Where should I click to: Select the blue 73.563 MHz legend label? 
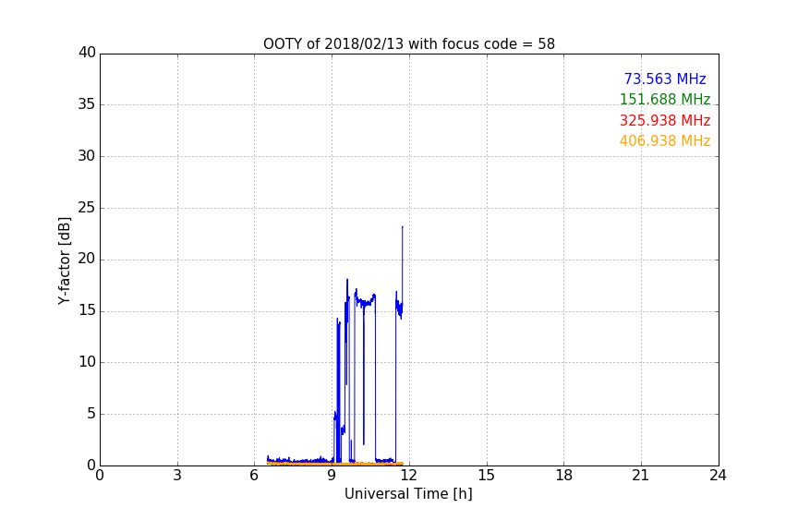[665, 79]
